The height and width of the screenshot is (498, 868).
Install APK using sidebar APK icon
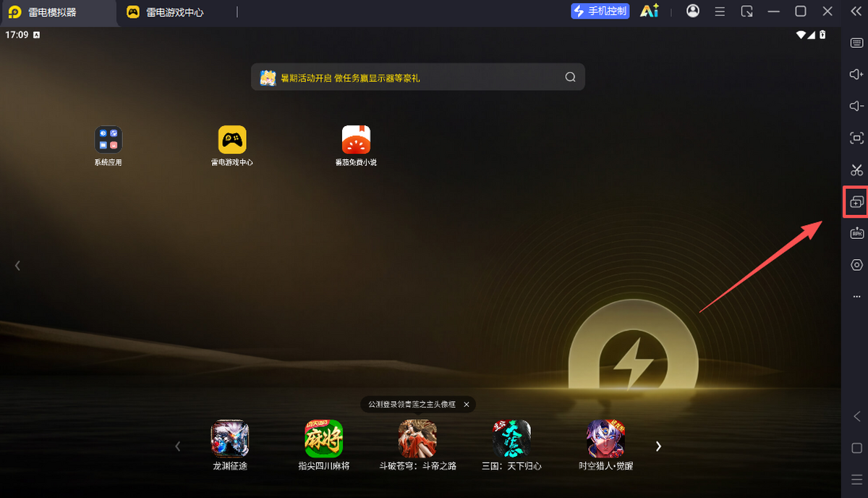click(x=856, y=233)
